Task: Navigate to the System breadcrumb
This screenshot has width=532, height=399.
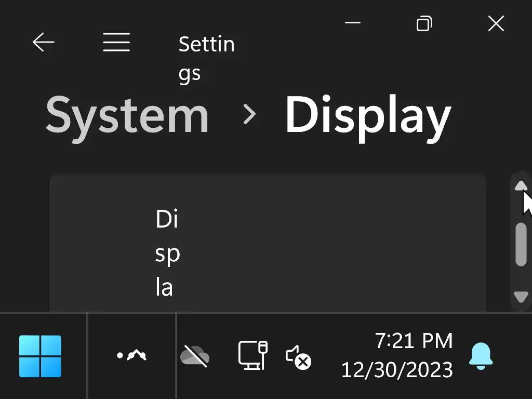Action: pos(127,115)
